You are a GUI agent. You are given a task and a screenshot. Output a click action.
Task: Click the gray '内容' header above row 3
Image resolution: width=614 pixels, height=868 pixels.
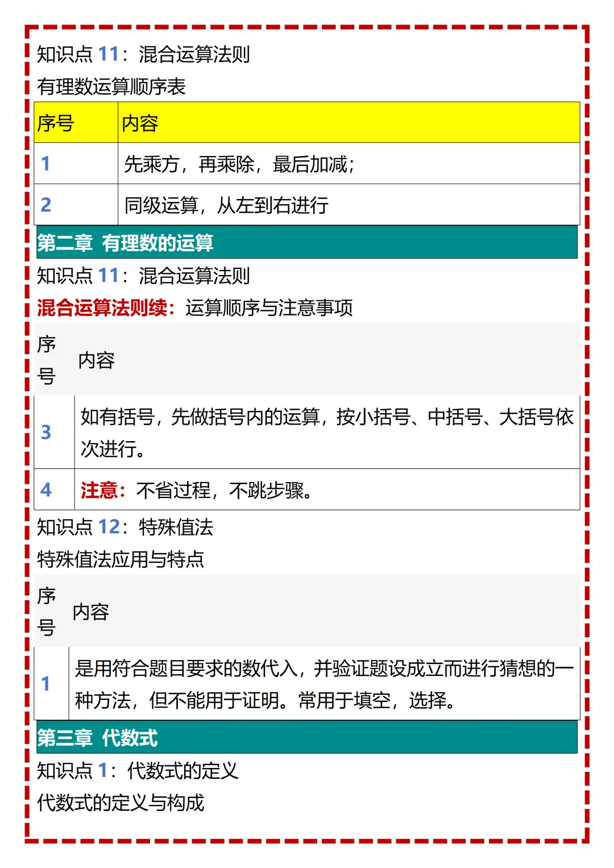tap(97, 360)
